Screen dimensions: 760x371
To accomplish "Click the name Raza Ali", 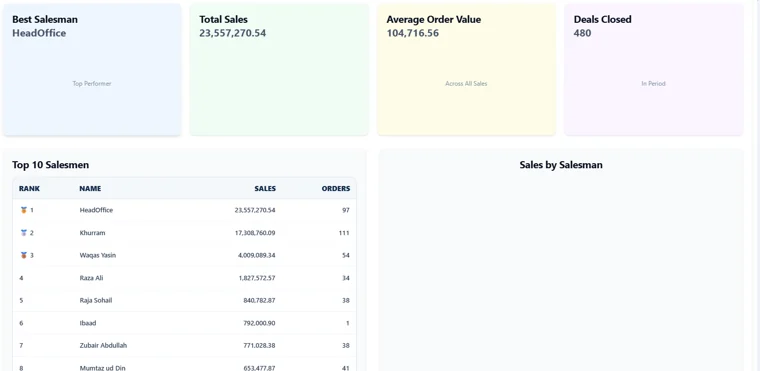I will tap(91, 278).
